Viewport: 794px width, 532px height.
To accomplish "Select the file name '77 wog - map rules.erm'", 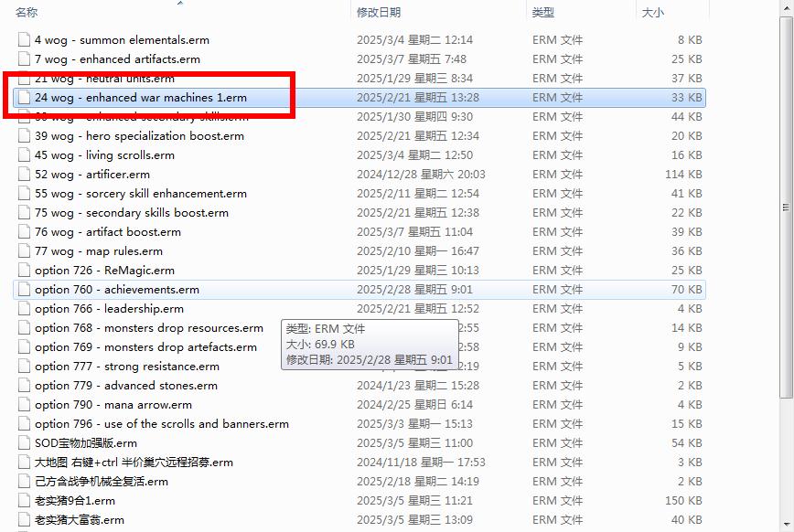I will click(x=99, y=251).
